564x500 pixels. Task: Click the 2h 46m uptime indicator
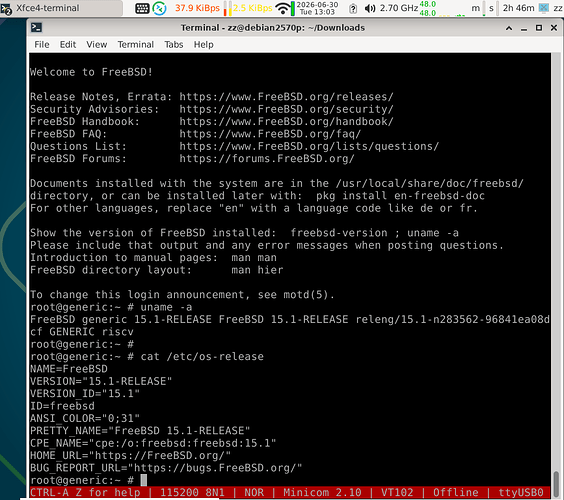click(518, 8)
